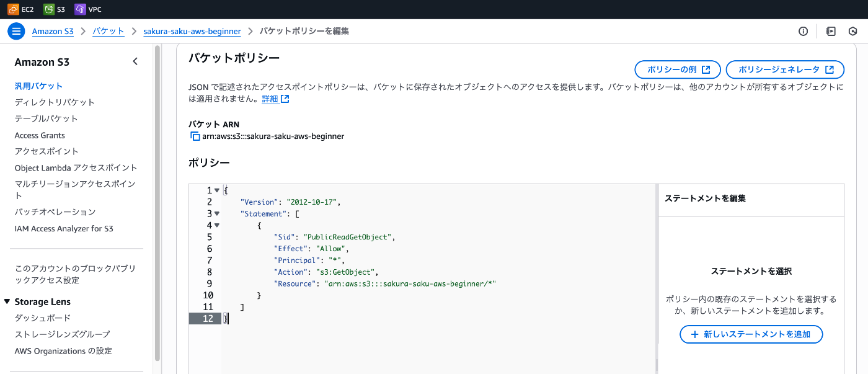Viewport: 868px width, 374px height.
Task: Click the Sid PublicReadGetObject line
Action: point(334,237)
